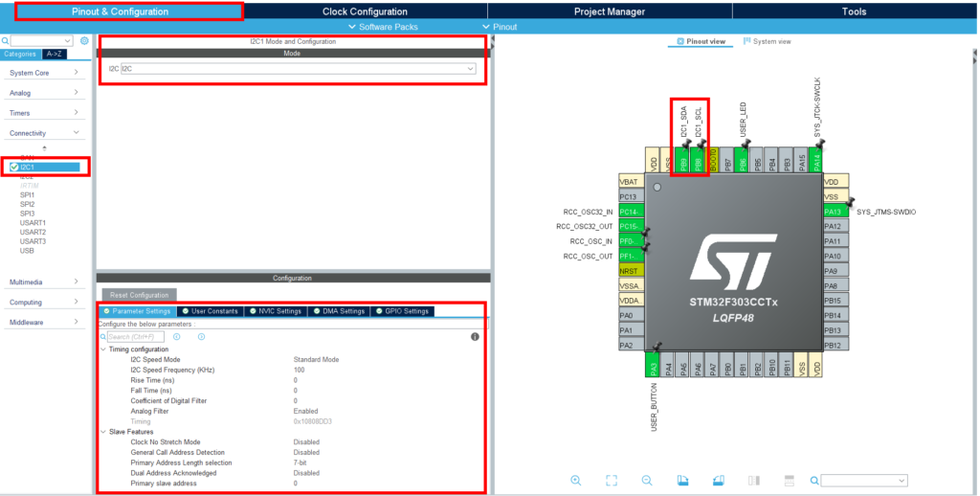Collapse the Timing configuration group
The image size is (980, 496).
tap(103, 349)
